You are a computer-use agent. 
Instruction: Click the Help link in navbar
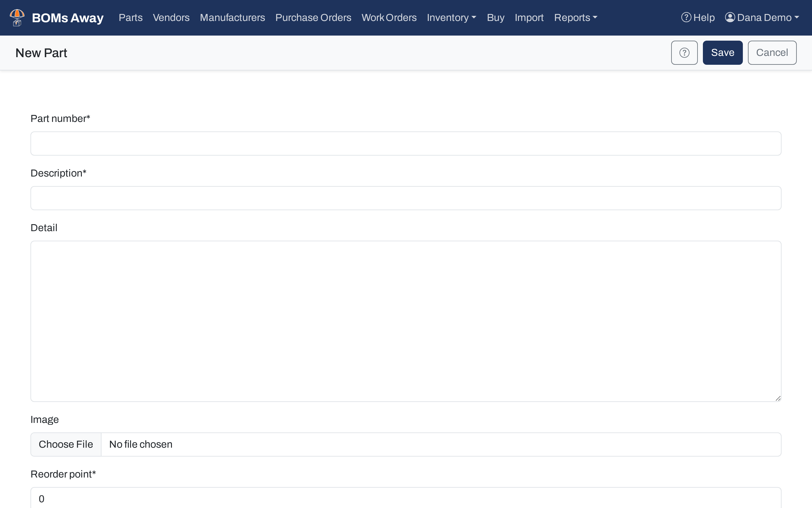(x=698, y=17)
